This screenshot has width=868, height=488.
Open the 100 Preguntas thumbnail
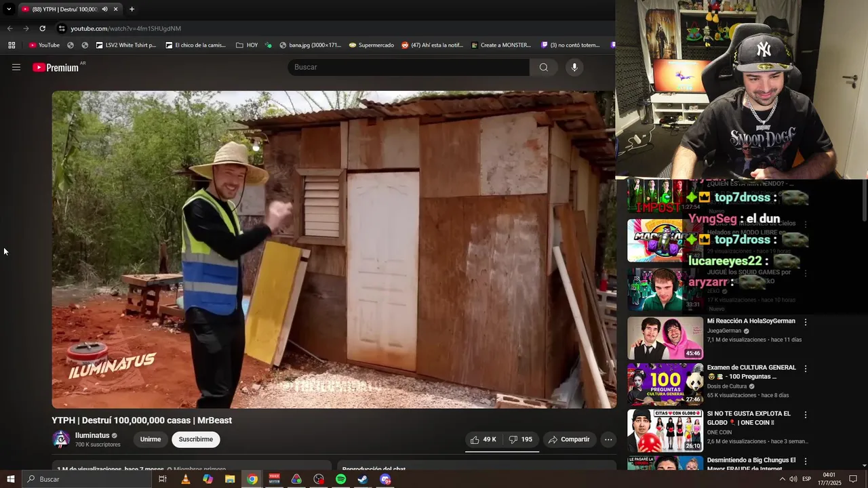coord(665,384)
